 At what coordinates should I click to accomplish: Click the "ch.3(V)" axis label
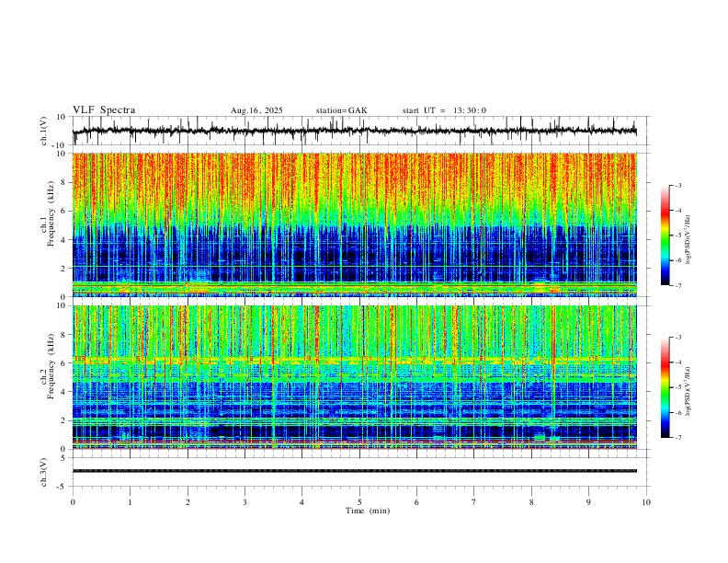click(43, 473)
